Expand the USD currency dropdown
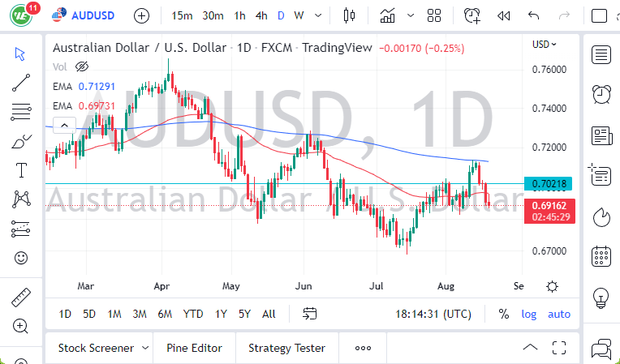 (x=545, y=45)
